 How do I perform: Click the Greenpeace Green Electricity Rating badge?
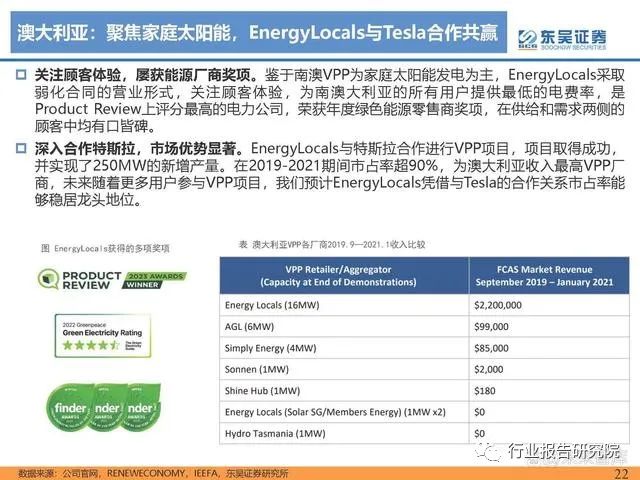[102, 336]
